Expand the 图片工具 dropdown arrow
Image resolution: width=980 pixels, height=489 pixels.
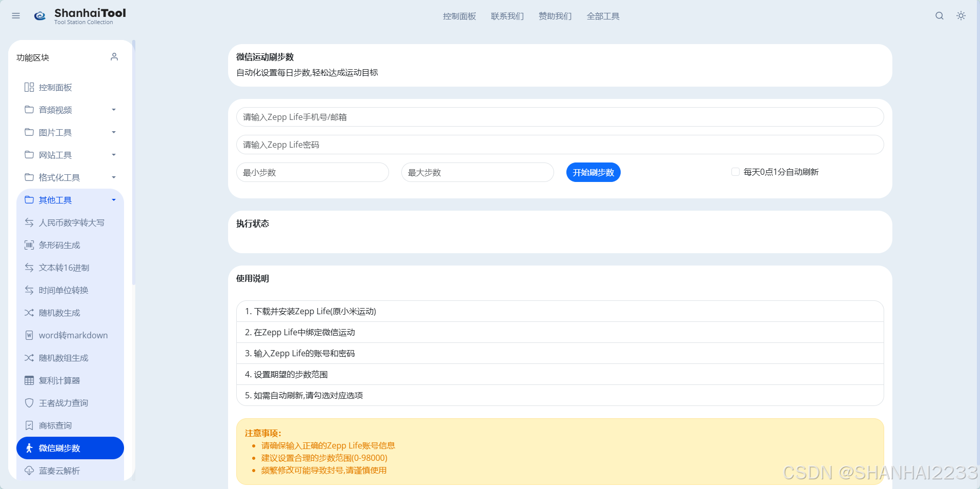pyautogui.click(x=114, y=132)
